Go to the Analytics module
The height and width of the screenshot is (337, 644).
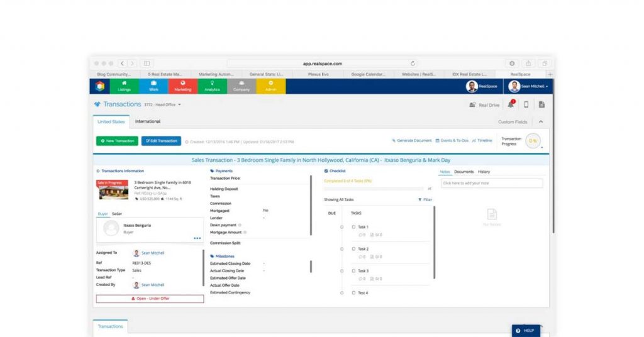click(x=212, y=86)
